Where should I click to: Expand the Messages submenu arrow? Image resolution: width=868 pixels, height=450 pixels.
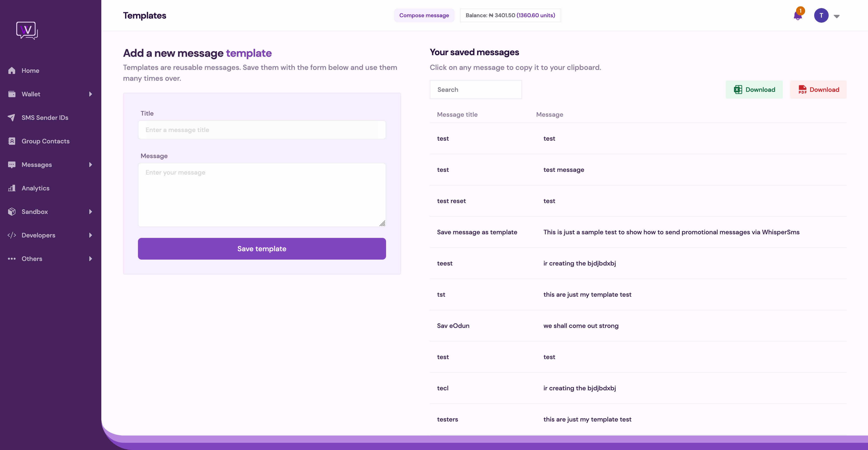click(90, 165)
